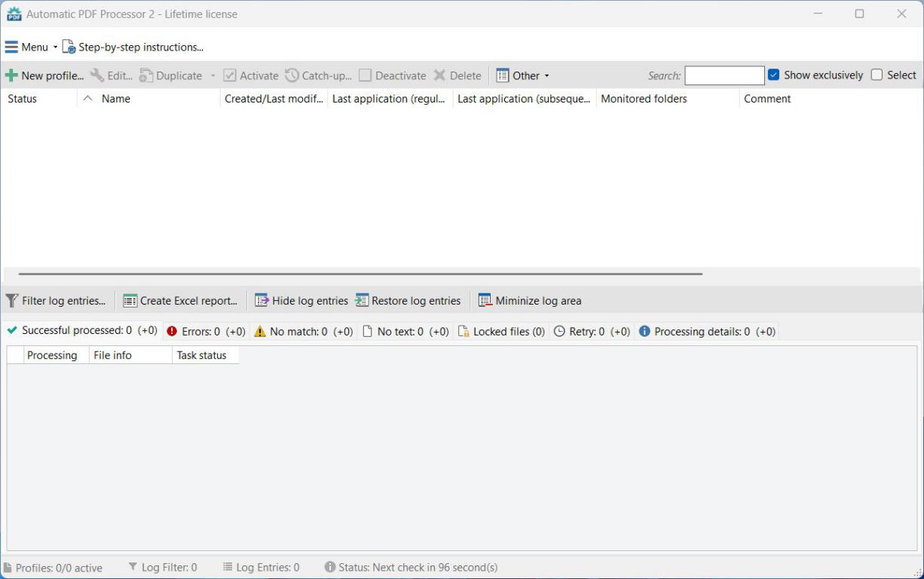Screen dimensions: 924x579
Task: Open the Menu dropdown
Action: point(30,47)
